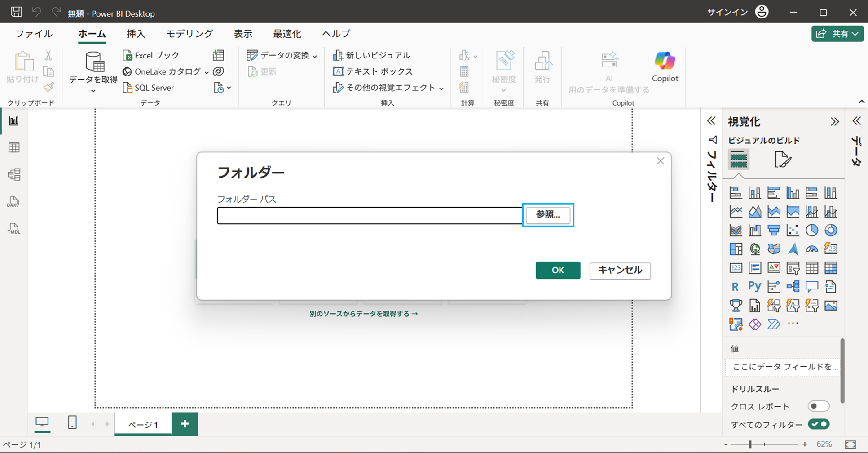This screenshot has height=453, width=868.
Task: Switch to mobile layout view
Action: 72,423
